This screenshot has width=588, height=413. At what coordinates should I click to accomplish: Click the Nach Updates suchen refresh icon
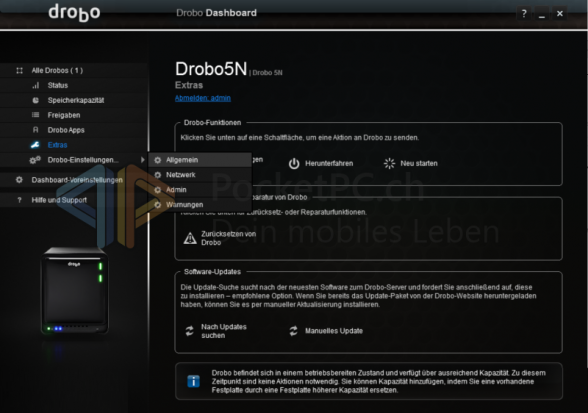[190, 331]
